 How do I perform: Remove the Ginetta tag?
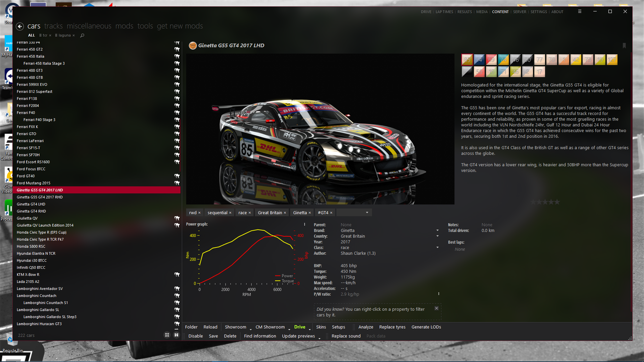click(x=309, y=213)
